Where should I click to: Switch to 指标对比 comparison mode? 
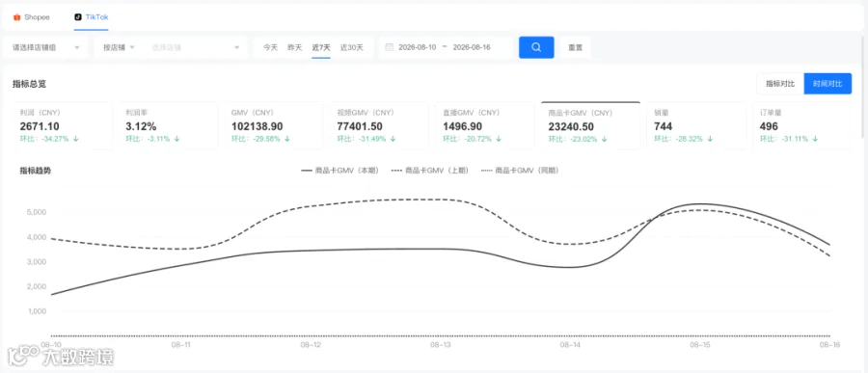tap(780, 84)
